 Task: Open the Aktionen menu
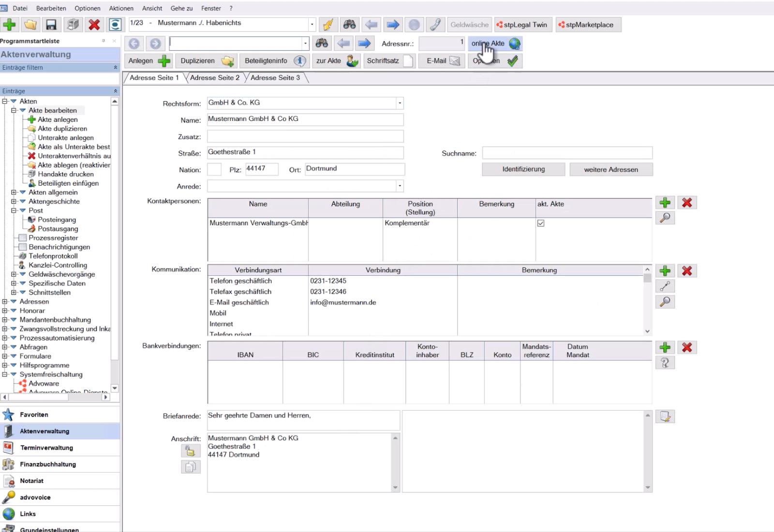(x=121, y=8)
